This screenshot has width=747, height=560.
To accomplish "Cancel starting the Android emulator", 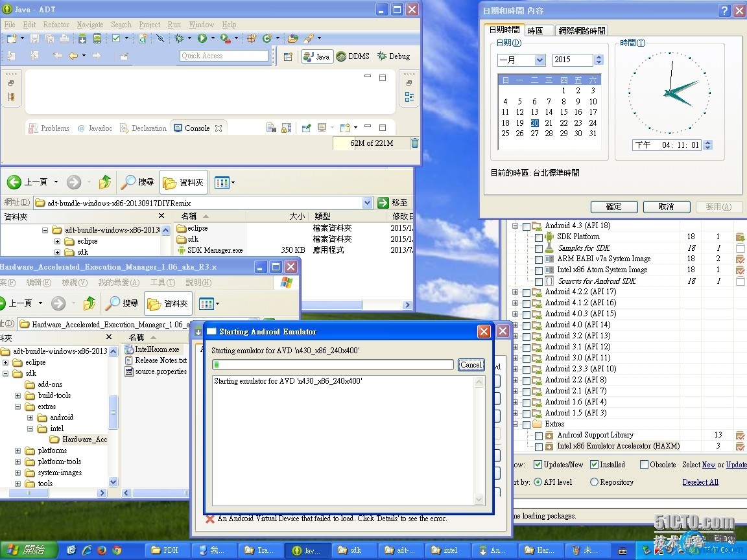I will (x=471, y=365).
